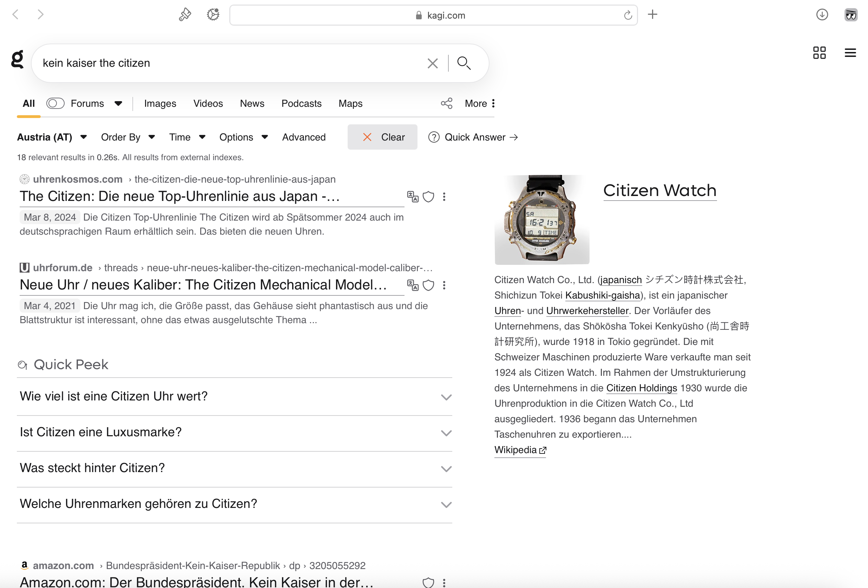Click the magnifying glass search icon
The height and width of the screenshot is (588, 868).
(463, 63)
